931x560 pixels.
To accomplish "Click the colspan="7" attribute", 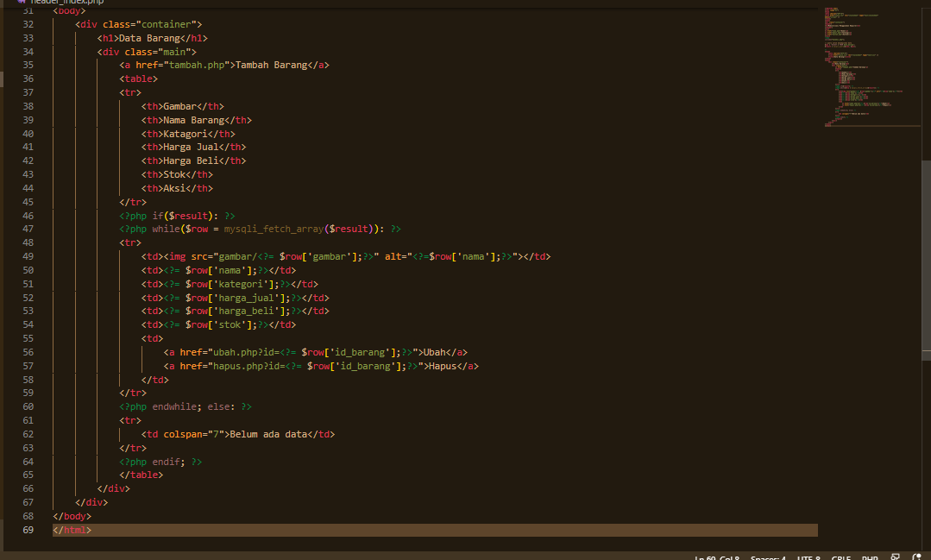I will coord(193,434).
